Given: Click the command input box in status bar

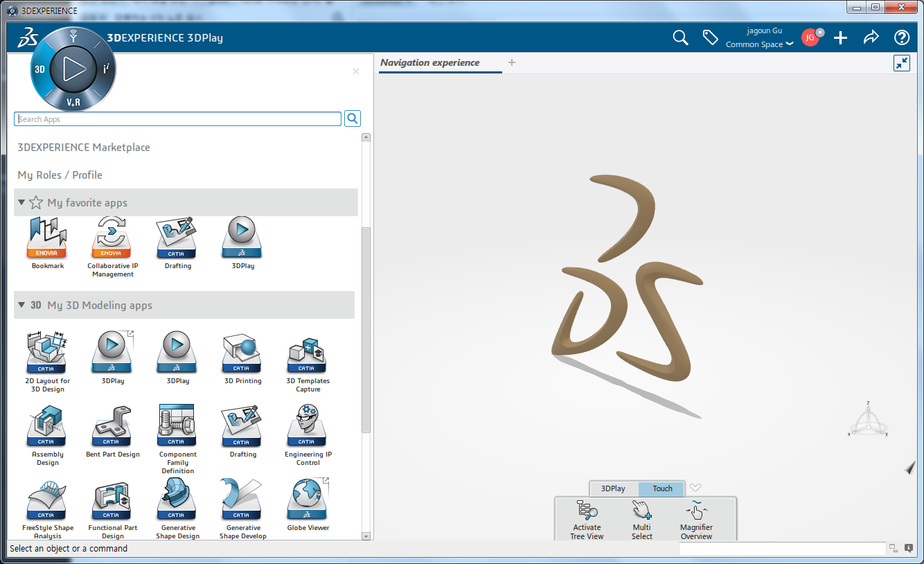Looking at the screenshot, I should click(x=782, y=549).
